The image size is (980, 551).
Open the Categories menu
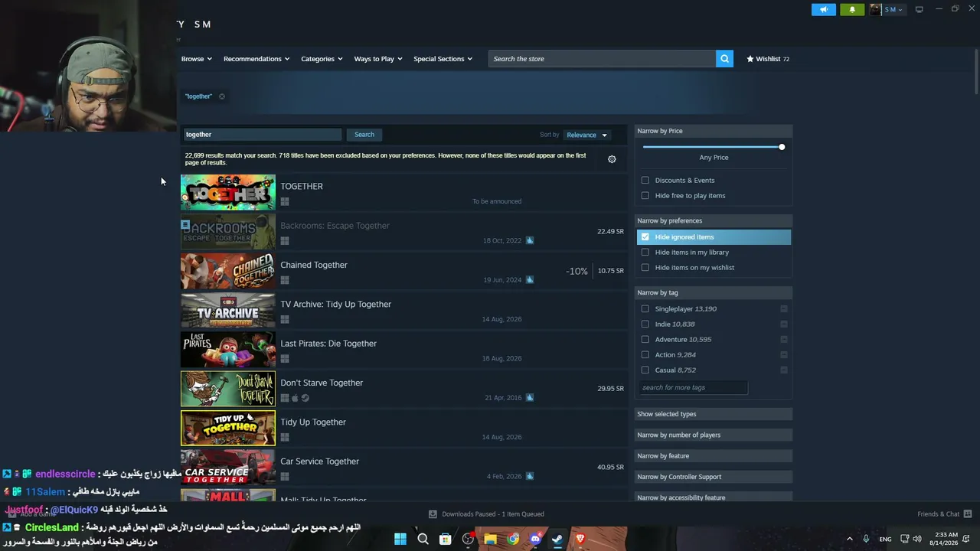coord(322,59)
